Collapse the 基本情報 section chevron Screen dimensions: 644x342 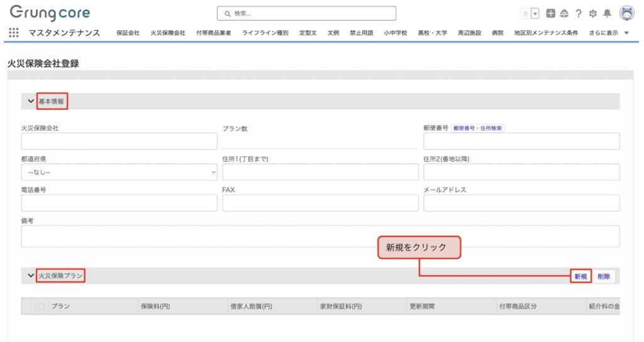pos(30,101)
